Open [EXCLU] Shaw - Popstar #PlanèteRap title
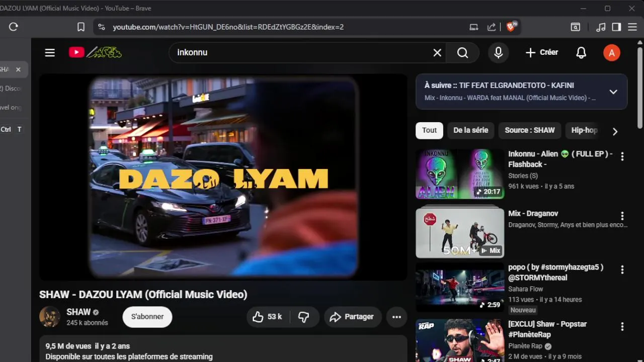This screenshot has width=644, height=362. (547, 329)
